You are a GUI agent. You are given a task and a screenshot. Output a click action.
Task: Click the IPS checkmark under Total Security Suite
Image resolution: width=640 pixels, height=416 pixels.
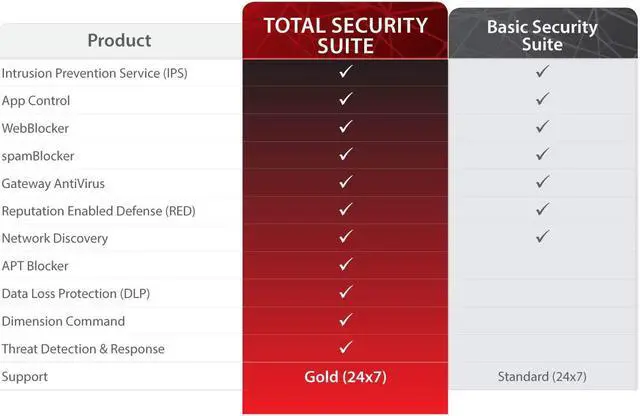tap(345, 72)
